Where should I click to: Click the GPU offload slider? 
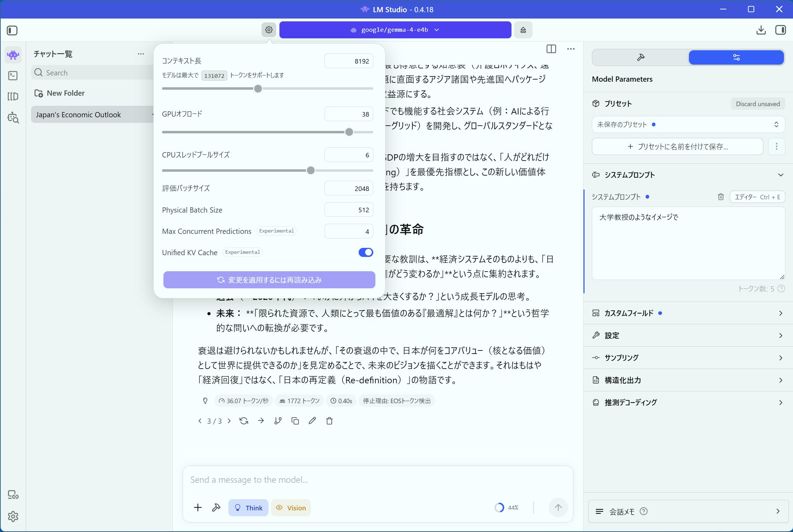click(x=267, y=132)
